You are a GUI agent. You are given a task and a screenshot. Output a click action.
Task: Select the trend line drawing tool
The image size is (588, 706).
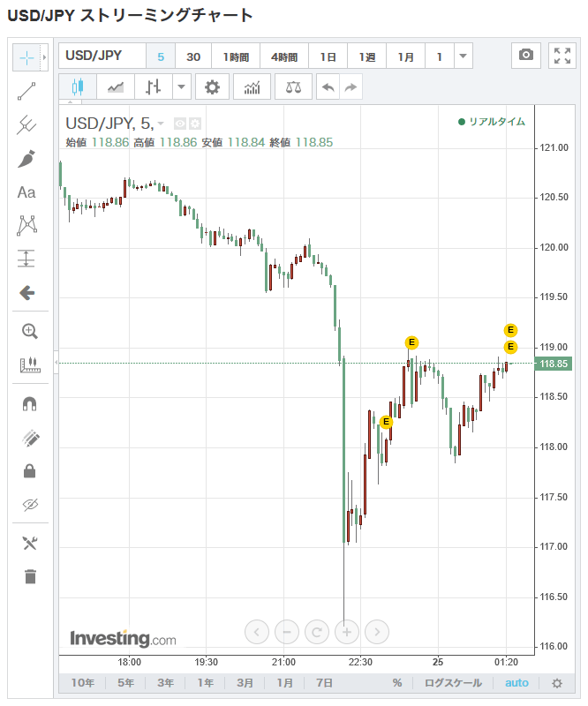point(26,91)
